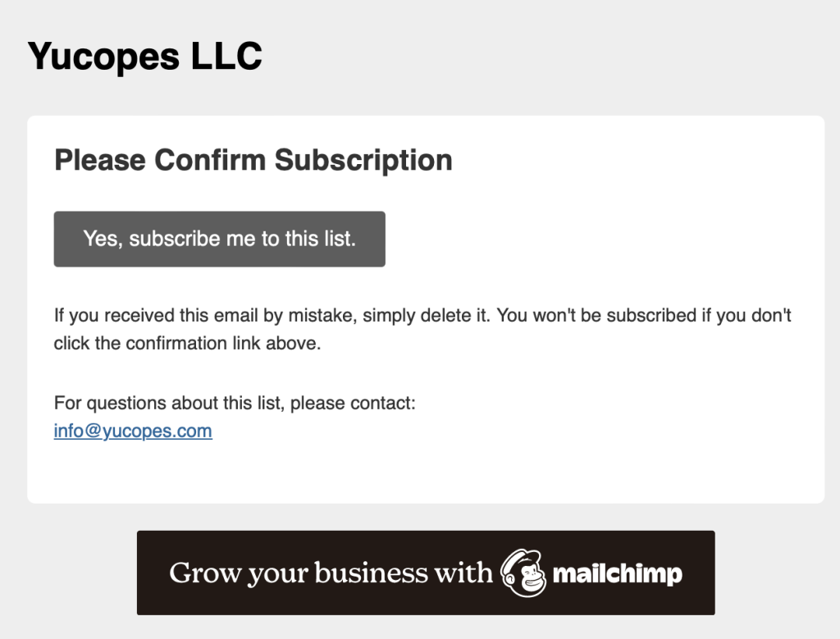Click 'simply delete it' in the paragraph
This screenshot has height=639, width=840.
click(x=427, y=316)
